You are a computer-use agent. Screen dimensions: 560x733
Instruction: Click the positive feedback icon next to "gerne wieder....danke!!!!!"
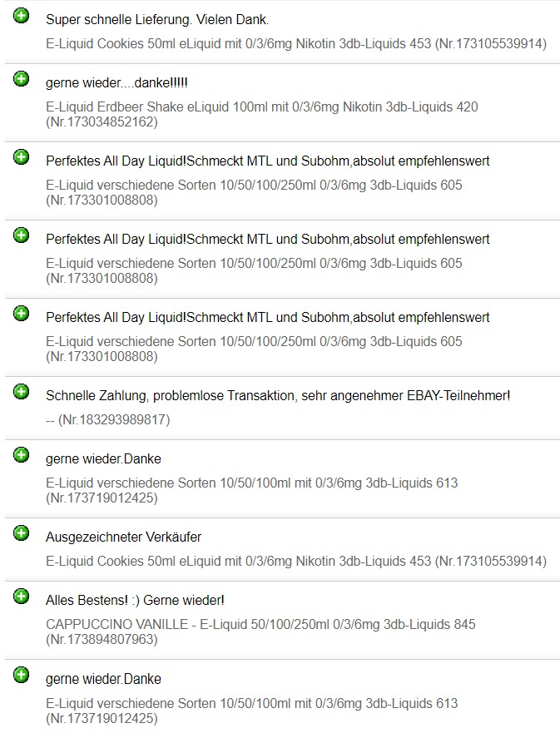(22, 79)
